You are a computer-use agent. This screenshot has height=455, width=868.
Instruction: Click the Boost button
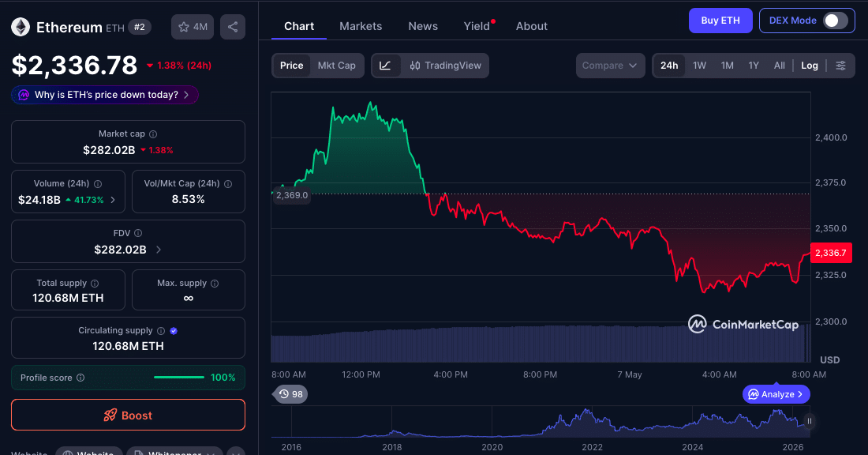(128, 415)
